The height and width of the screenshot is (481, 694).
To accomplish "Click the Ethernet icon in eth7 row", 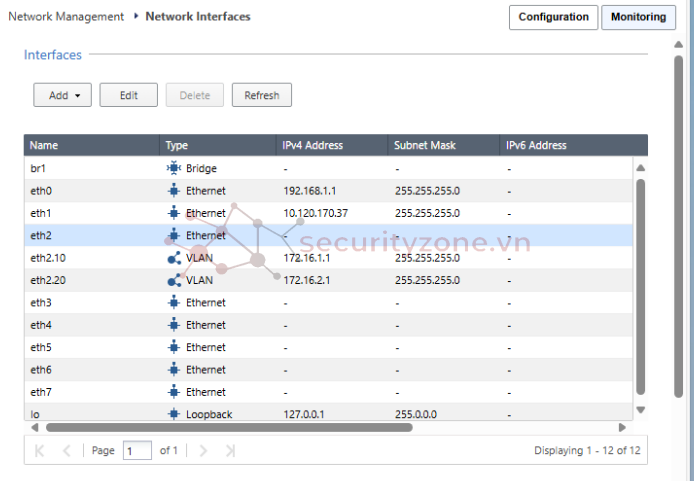I will [173, 392].
